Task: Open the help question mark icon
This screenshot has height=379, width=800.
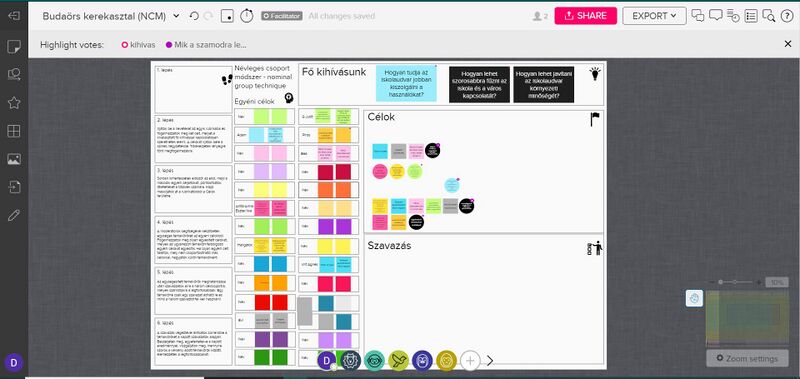Action: pos(787,16)
